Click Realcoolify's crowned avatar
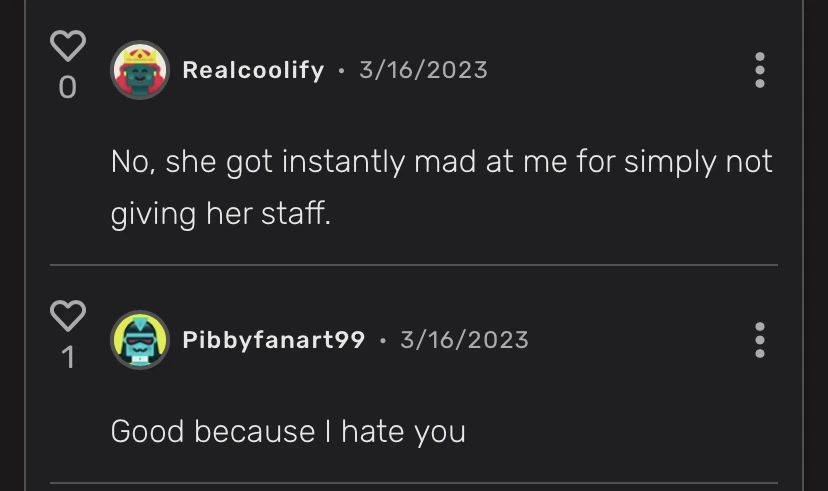The width and height of the screenshot is (828, 491). [139, 70]
